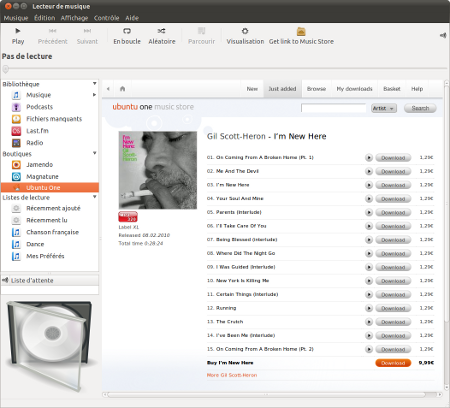Select Musique in the library sidebar
The image size is (450, 408).
tap(50, 95)
